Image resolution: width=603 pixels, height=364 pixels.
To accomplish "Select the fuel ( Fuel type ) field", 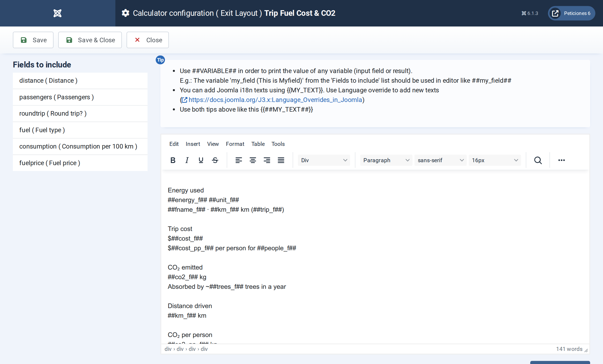I will tap(80, 130).
